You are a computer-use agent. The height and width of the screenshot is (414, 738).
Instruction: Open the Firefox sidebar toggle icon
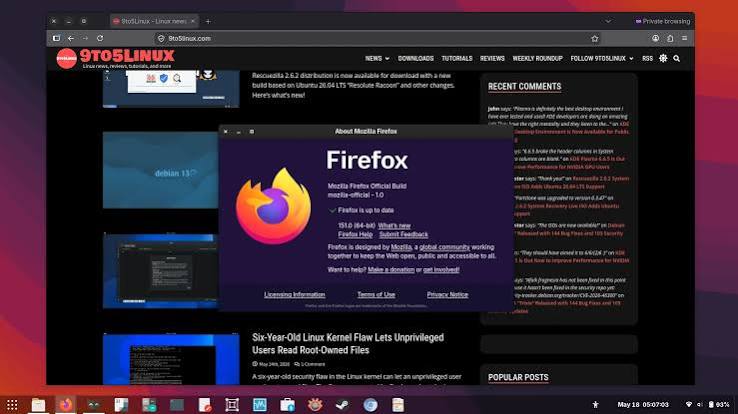point(56,38)
